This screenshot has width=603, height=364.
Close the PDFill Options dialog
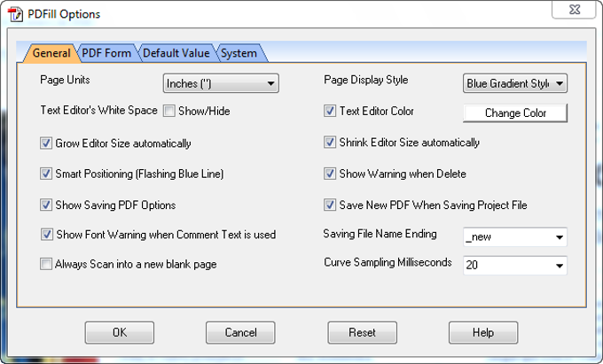click(574, 9)
